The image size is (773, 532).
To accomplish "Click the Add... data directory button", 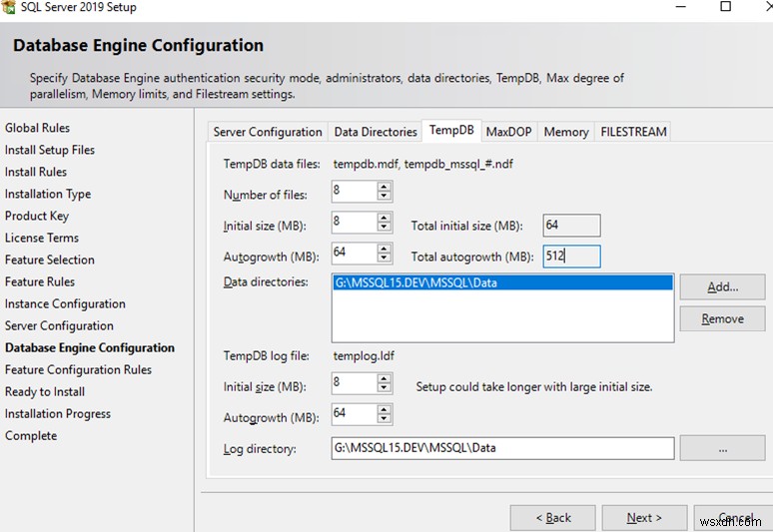I will coord(723,286).
